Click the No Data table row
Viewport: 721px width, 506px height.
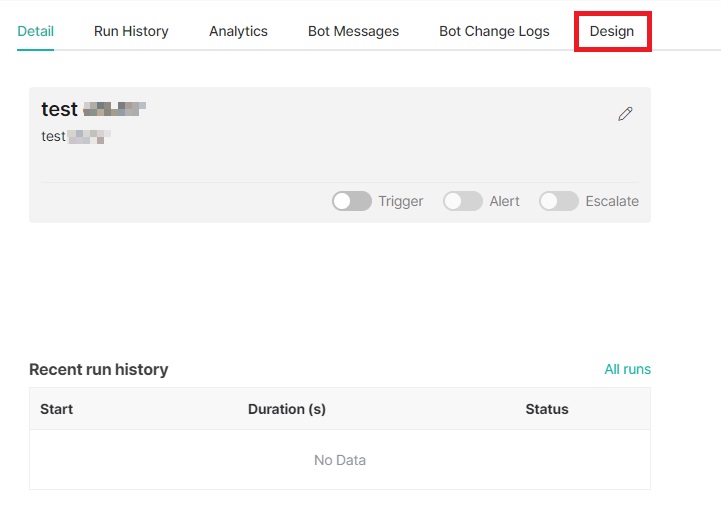point(340,460)
